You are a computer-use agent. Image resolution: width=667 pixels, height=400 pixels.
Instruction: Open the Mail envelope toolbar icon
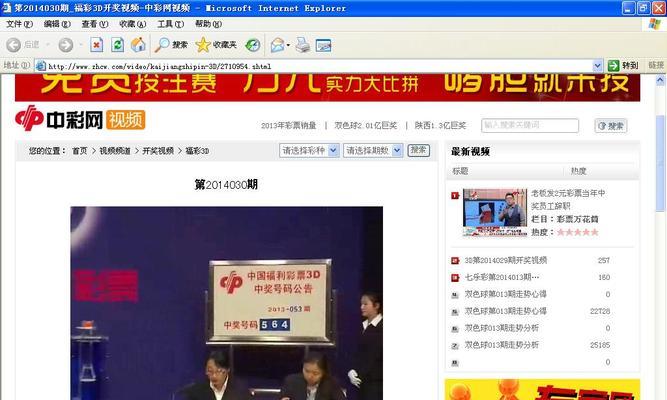(278, 45)
